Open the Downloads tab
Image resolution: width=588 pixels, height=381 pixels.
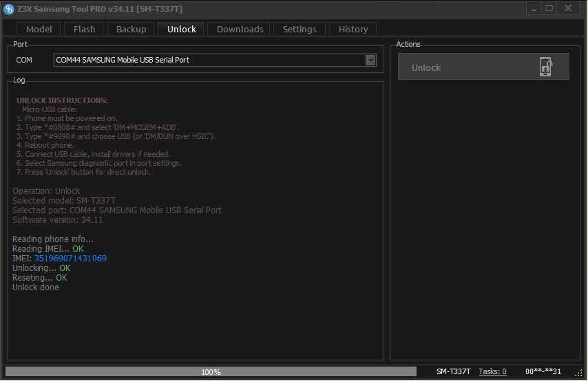point(240,29)
